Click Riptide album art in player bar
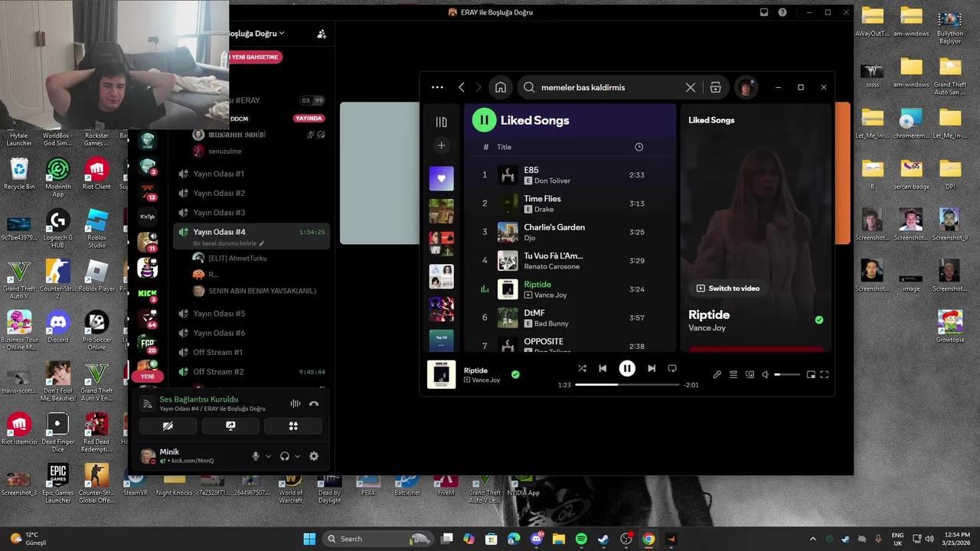 (x=441, y=374)
